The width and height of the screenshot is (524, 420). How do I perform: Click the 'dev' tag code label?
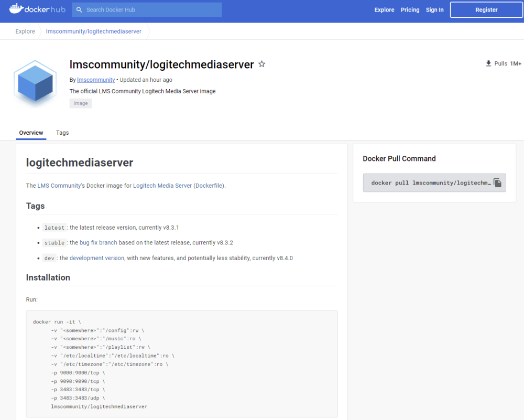[49, 258]
